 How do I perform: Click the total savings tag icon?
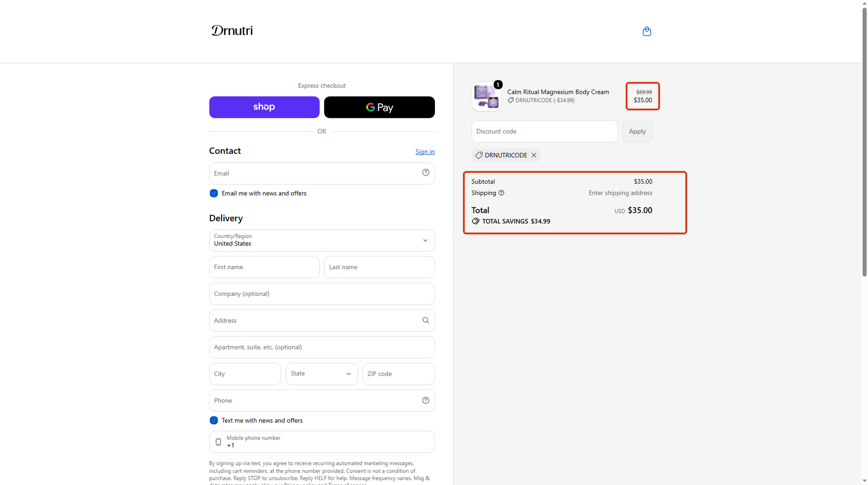point(475,222)
